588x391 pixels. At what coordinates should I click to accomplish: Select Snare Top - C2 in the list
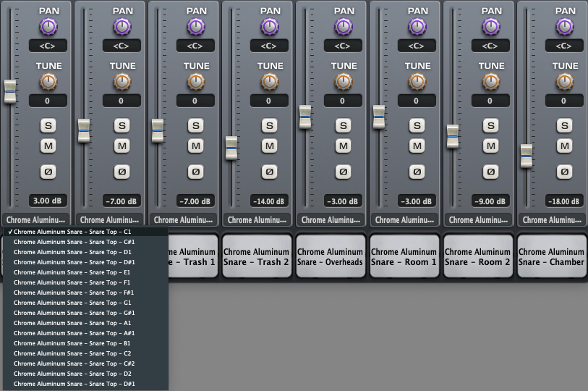(x=73, y=353)
